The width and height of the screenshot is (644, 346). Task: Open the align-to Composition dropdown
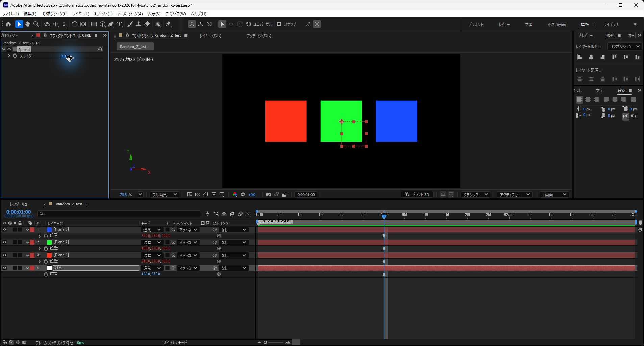tap(624, 46)
